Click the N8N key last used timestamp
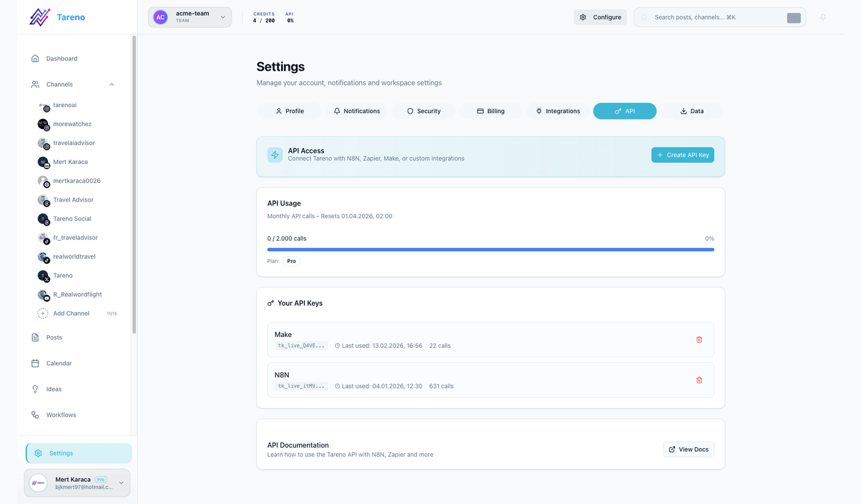 click(378, 386)
